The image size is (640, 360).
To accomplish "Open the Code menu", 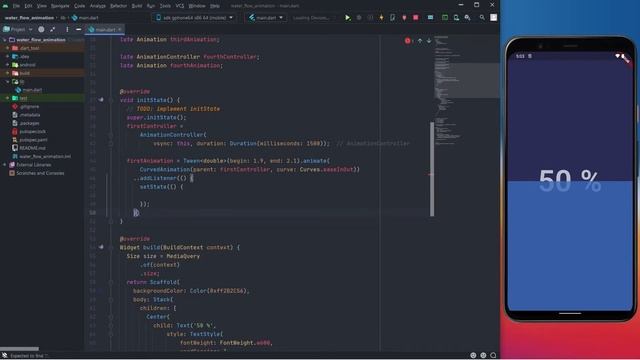I will (80, 6).
